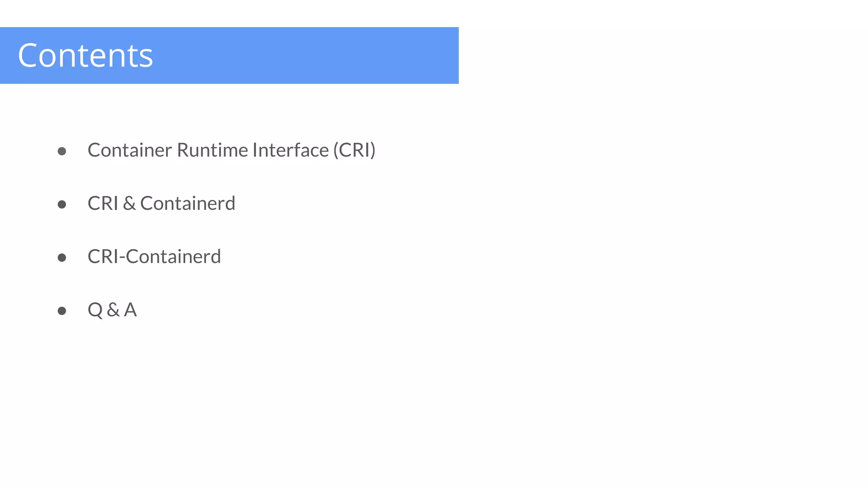This screenshot has width=868, height=488.
Task: Click the bullet dot before "CRI & Containerd"
Action: point(62,205)
